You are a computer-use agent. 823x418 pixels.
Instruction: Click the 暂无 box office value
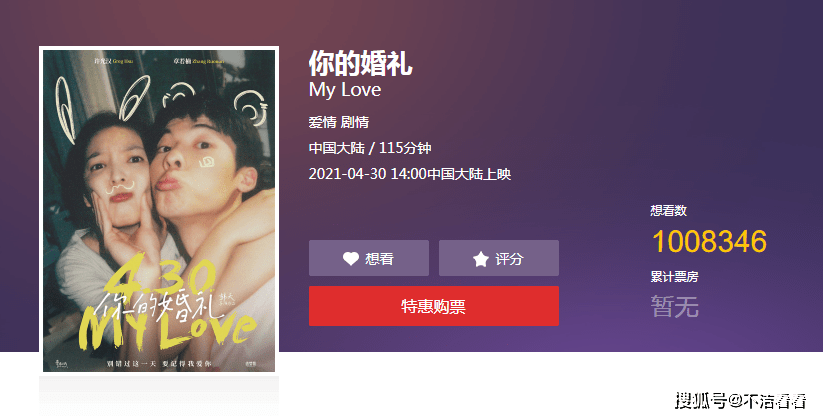[x=674, y=306]
